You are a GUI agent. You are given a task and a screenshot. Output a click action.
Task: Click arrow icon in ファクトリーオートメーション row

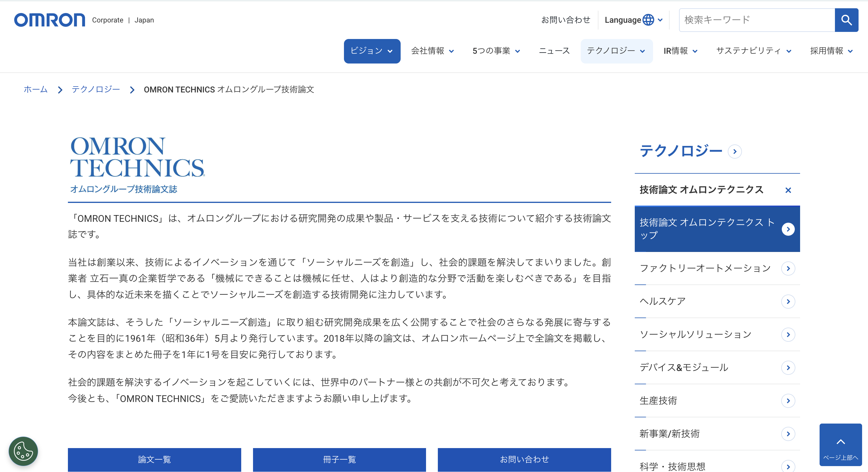click(x=788, y=268)
